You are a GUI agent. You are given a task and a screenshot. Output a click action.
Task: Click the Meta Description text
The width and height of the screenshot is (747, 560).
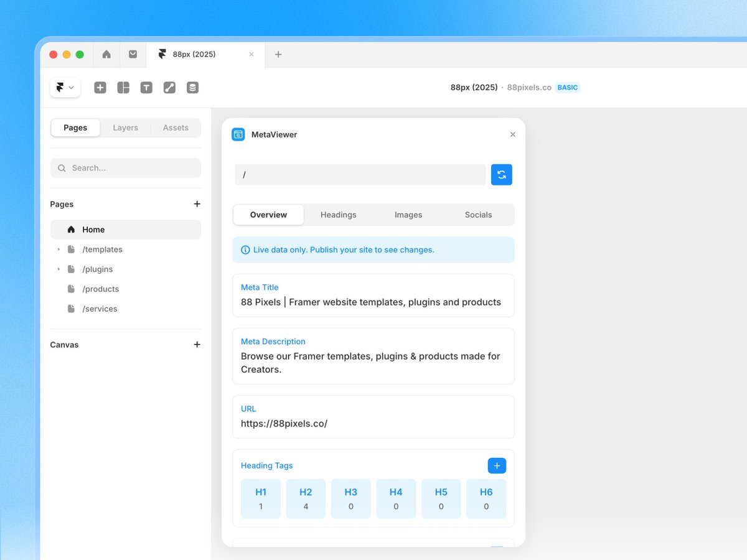pyautogui.click(x=371, y=363)
